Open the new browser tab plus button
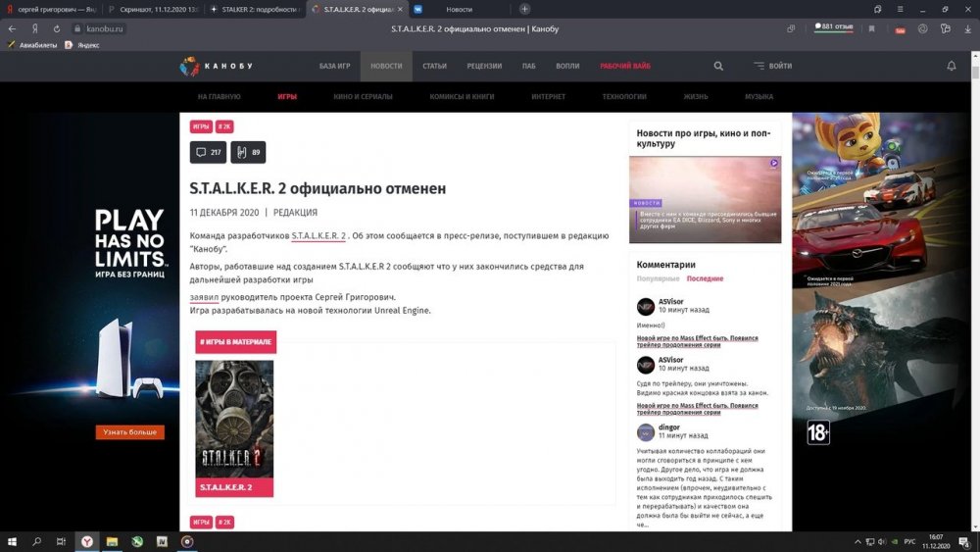Screen dimensions: 980x552 (524, 9)
